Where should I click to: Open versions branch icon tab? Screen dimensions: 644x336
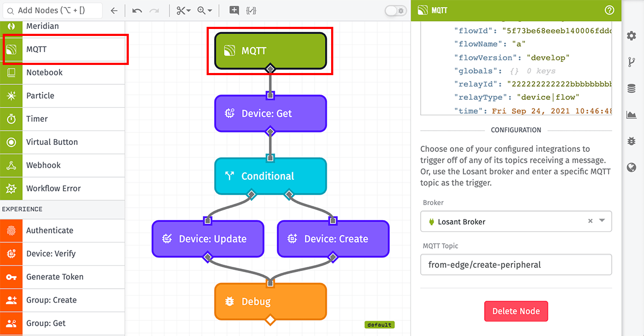coord(632,62)
